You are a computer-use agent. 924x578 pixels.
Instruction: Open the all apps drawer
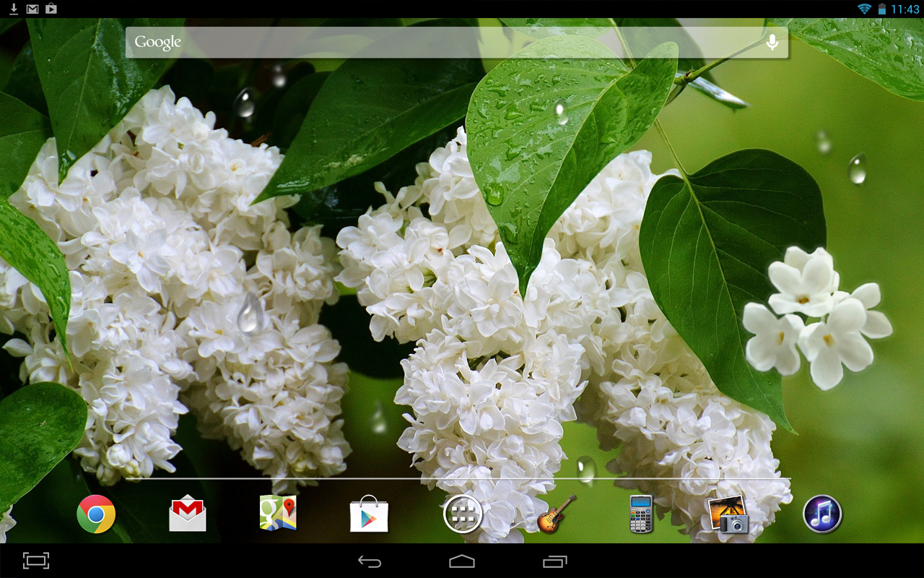point(463,514)
